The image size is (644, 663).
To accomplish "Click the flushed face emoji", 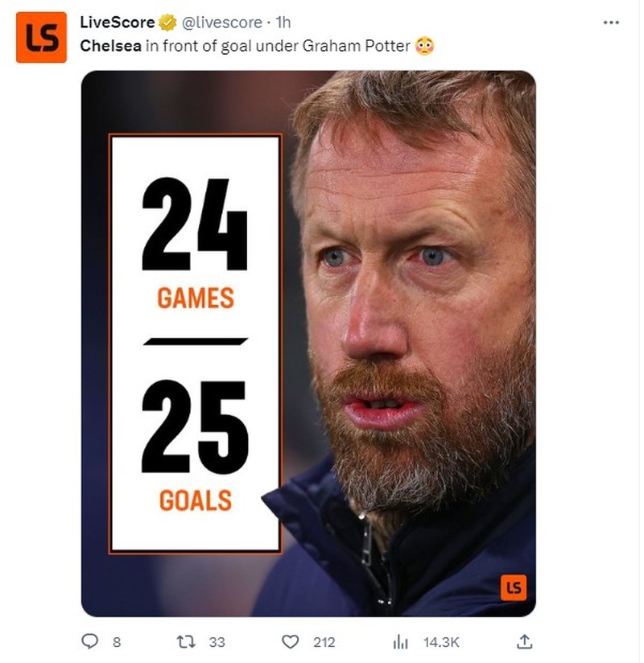I will point(424,46).
